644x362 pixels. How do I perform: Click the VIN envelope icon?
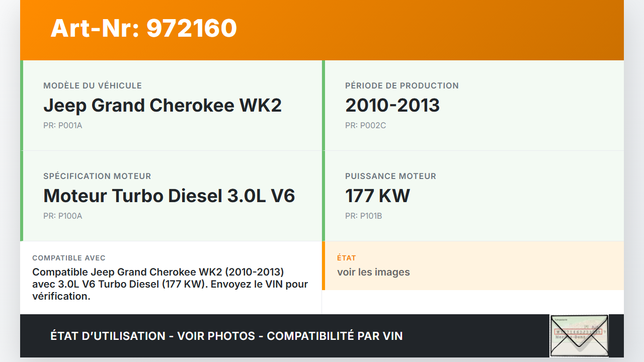click(x=579, y=335)
